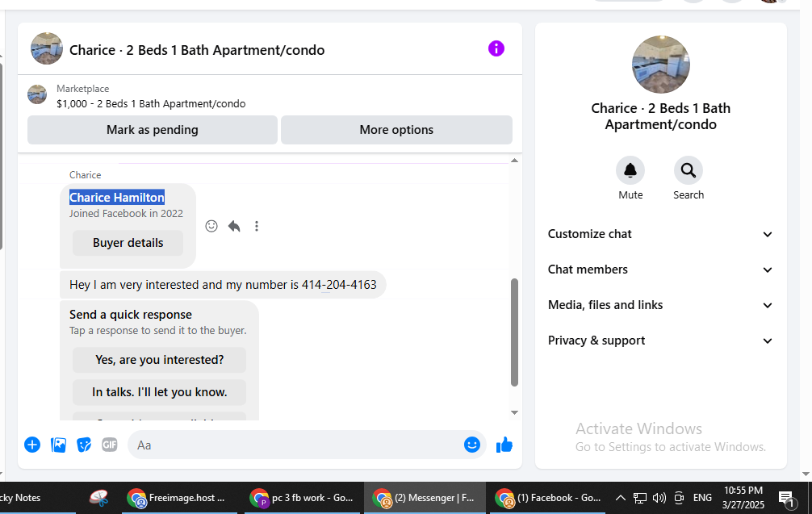Attach a photo with the image icon
812x514 pixels.
point(58,445)
